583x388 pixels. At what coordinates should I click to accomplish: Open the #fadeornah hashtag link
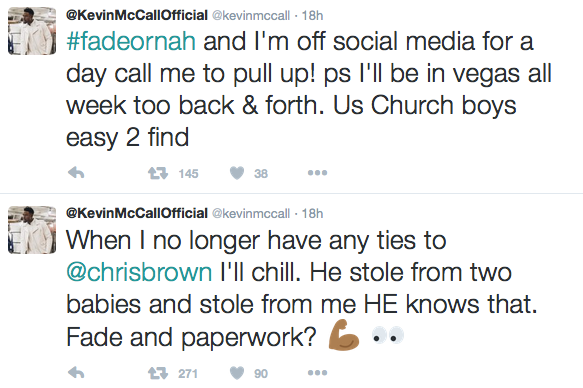[x=131, y=41]
